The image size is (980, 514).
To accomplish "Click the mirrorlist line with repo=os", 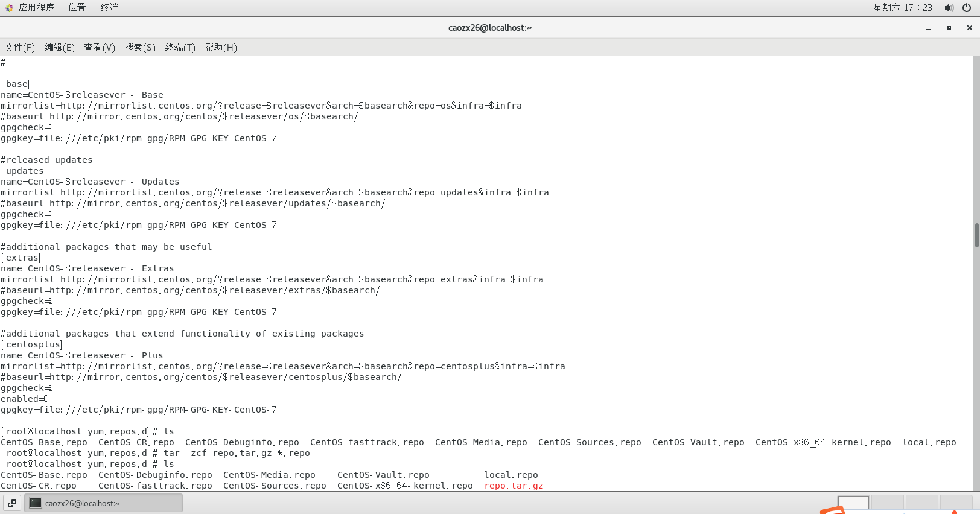I will (x=261, y=106).
